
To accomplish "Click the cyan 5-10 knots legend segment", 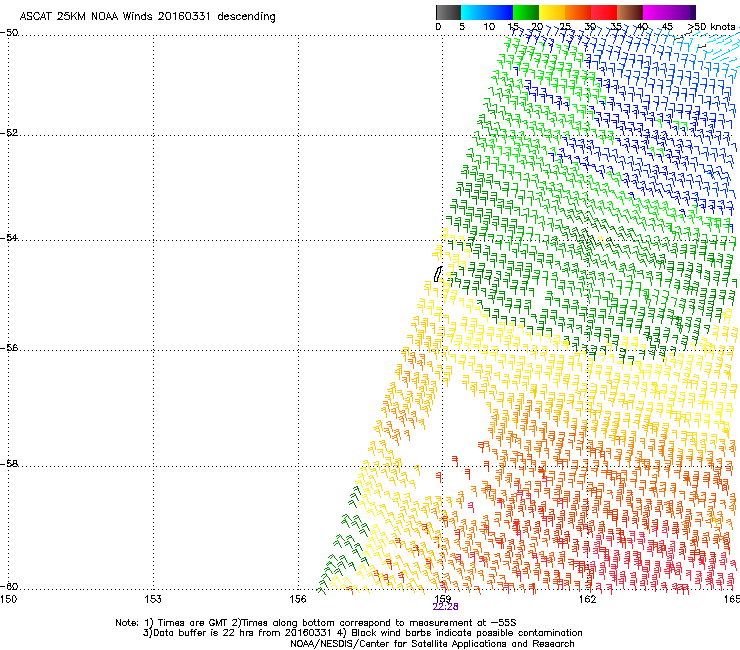I will pyautogui.click(x=473, y=12).
